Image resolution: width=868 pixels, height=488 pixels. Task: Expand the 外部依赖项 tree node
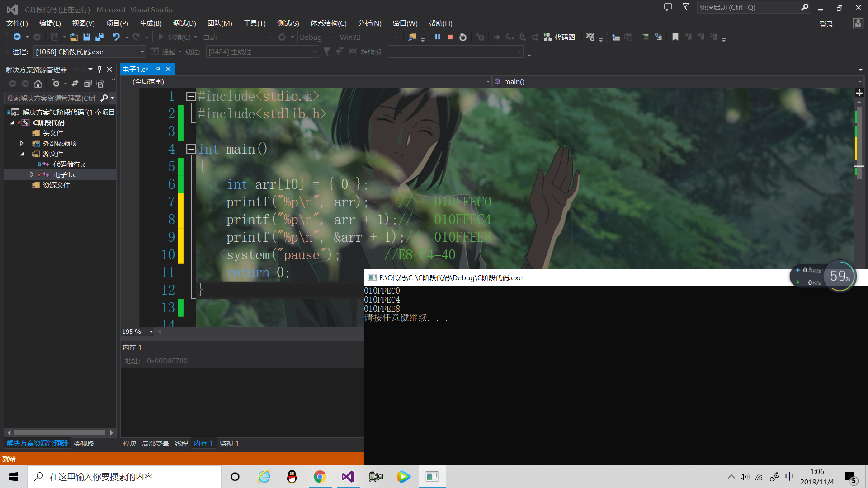tap(22, 143)
